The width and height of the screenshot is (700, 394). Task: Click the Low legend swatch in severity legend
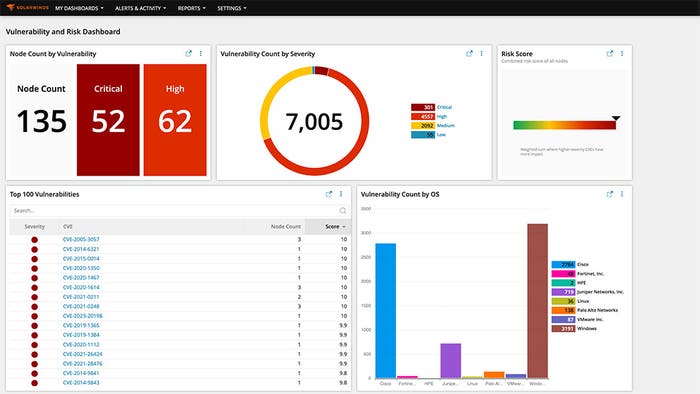[x=423, y=135]
